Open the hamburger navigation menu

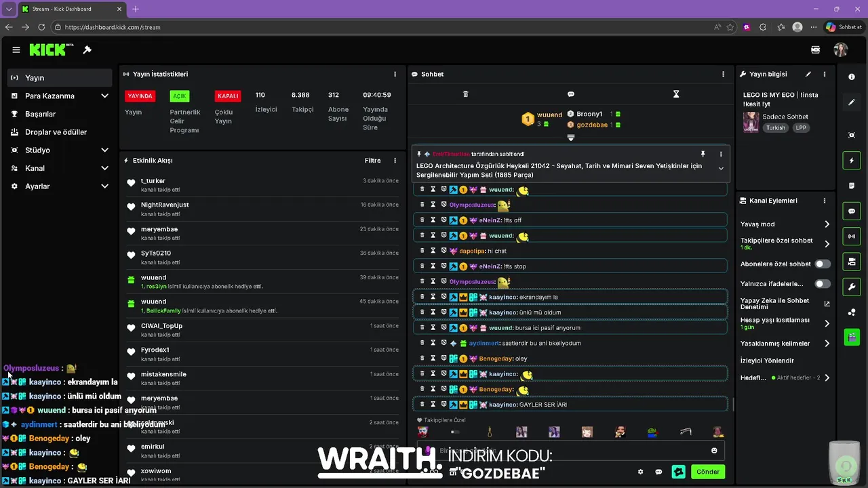[x=16, y=49]
